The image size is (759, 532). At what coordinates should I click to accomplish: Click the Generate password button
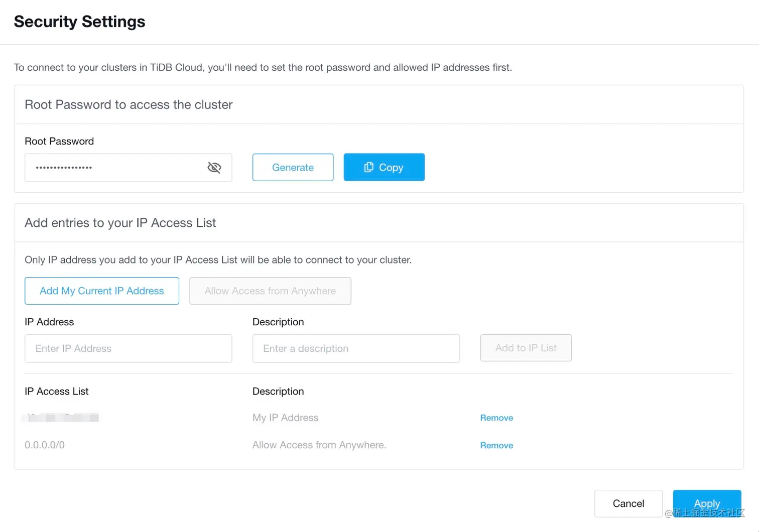293,168
